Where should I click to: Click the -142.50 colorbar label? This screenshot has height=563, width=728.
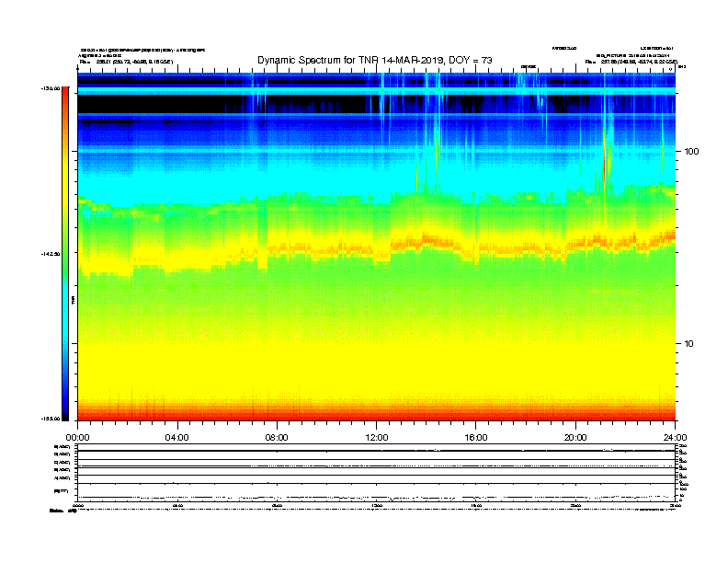click(x=51, y=254)
